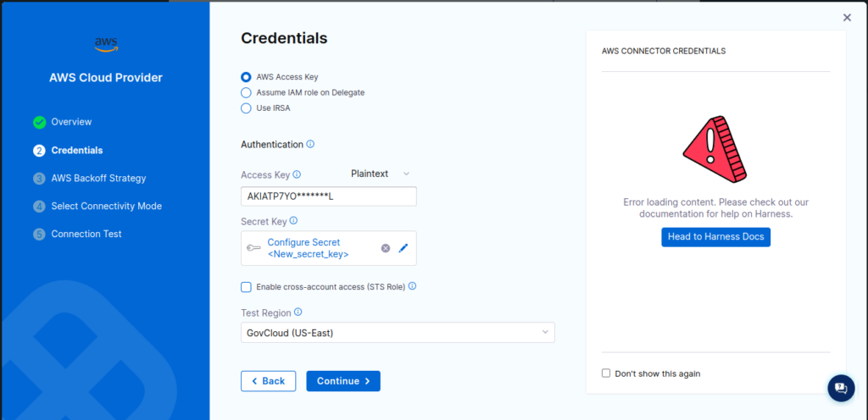Click the info icon beside Secret Key

click(x=294, y=220)
